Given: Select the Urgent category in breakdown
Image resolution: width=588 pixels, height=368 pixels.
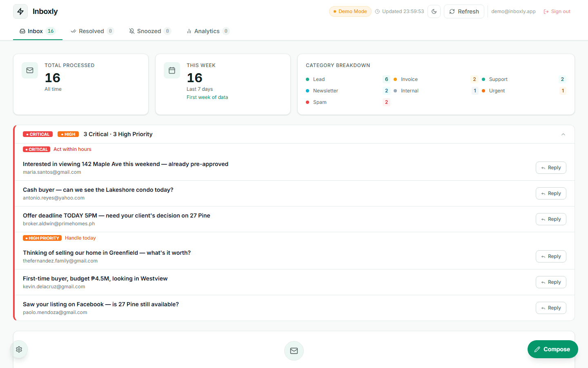Looking at the screenshot, I should (x=523, y=91).
